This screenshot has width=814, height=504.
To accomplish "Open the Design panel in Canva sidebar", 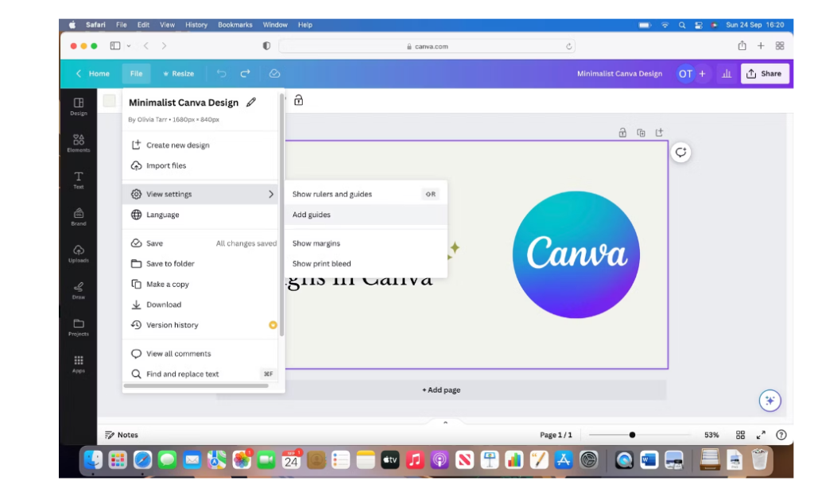I will [x=79, y=107].
